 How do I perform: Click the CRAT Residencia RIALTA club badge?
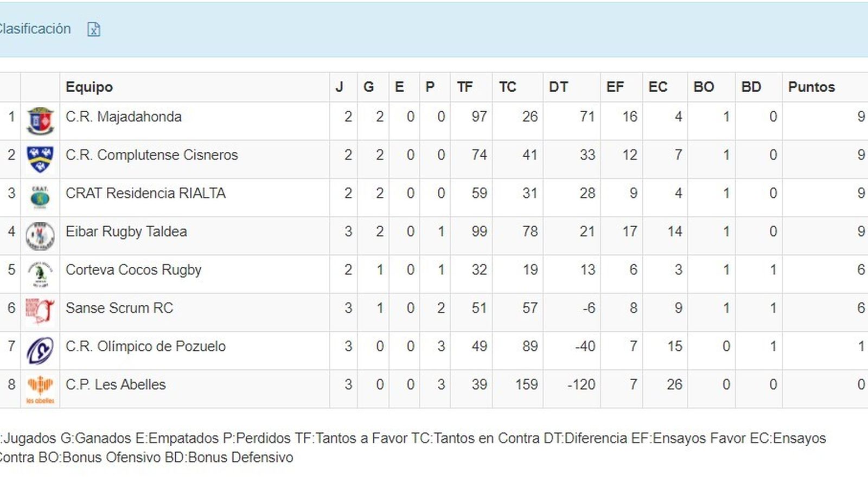(x=40, y=193)
